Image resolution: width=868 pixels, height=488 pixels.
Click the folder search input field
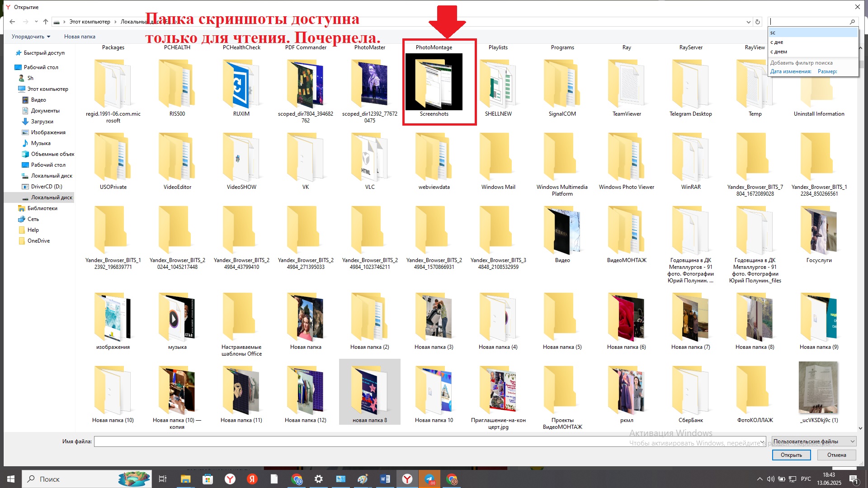pyautogui.click(x=808, y=22)
